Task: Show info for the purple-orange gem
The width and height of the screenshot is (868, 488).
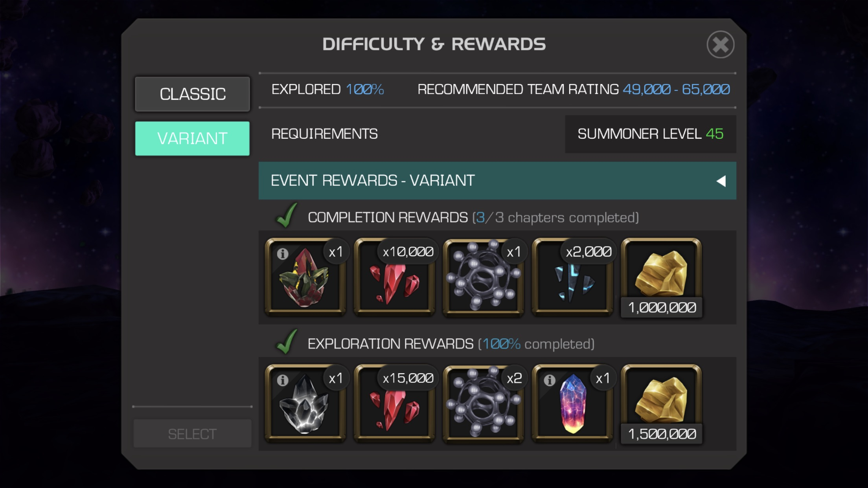Action: click(550, 380)
